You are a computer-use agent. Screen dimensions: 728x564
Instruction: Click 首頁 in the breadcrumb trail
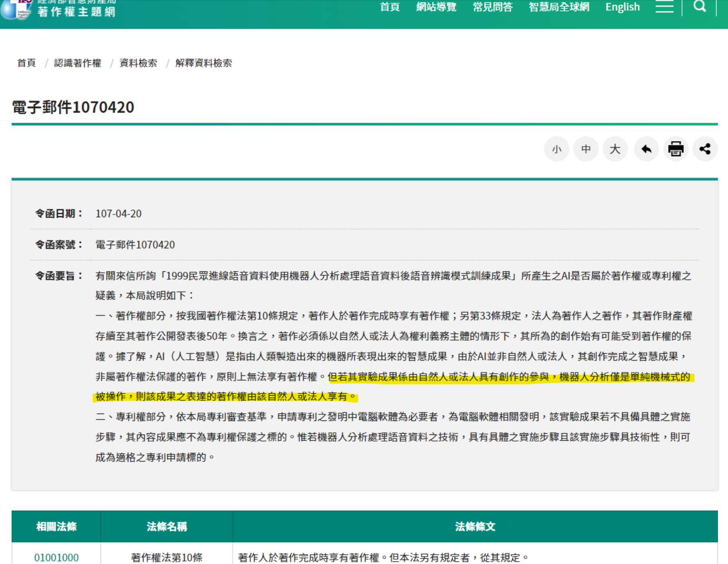(26, 63)
